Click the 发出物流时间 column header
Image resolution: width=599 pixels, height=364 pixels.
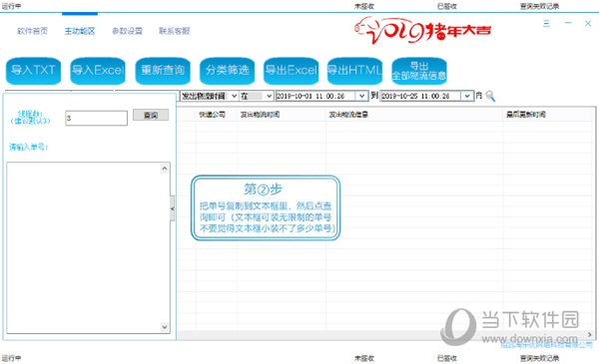[x=260, y=115]
